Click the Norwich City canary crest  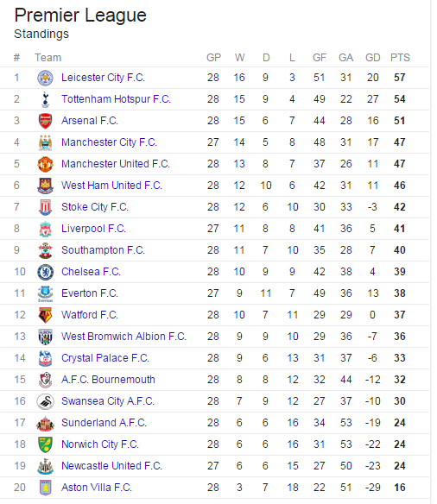pyautogui.click(x=45, y=444)
